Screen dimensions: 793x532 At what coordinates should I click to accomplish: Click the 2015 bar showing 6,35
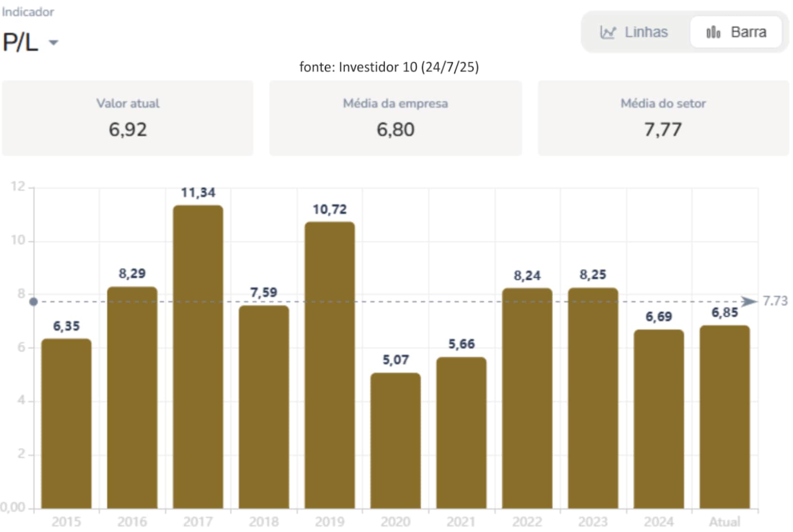pyautogui.click(x=66, y=423)
